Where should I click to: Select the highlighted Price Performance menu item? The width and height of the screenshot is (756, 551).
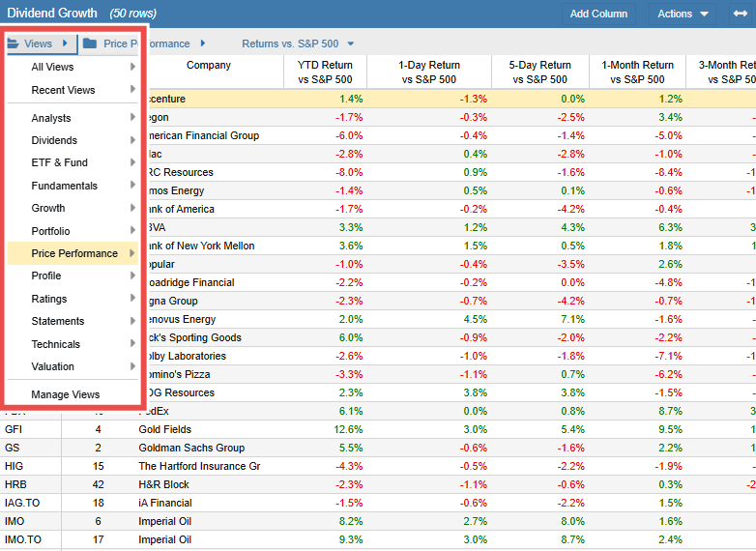[x=73, y=253]
